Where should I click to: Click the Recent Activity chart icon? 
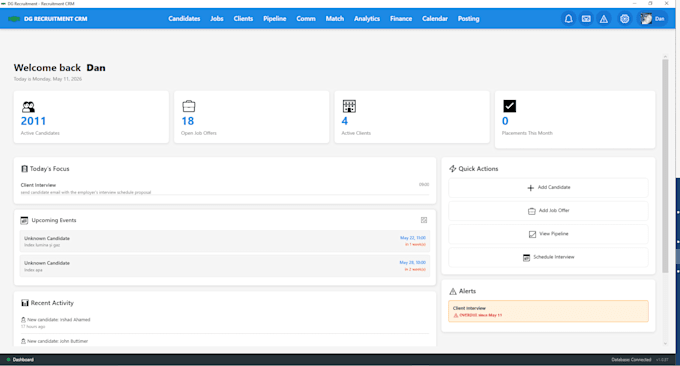(x=25, y=303)
